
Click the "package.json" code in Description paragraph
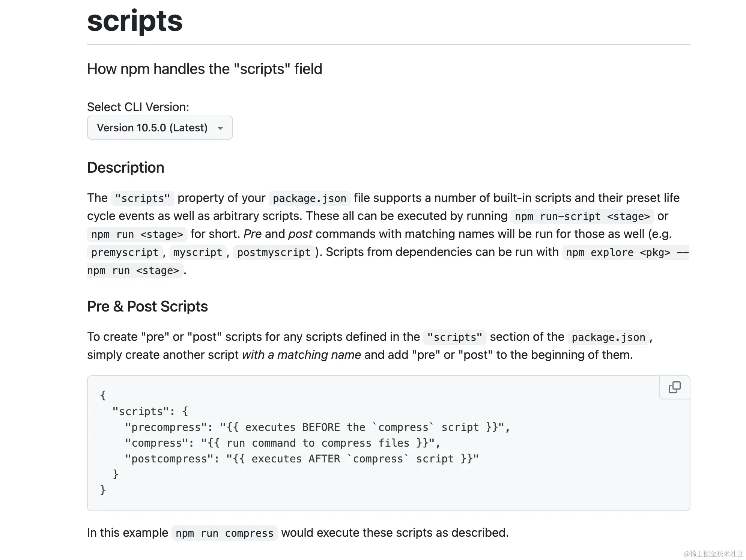coord(309,199)
